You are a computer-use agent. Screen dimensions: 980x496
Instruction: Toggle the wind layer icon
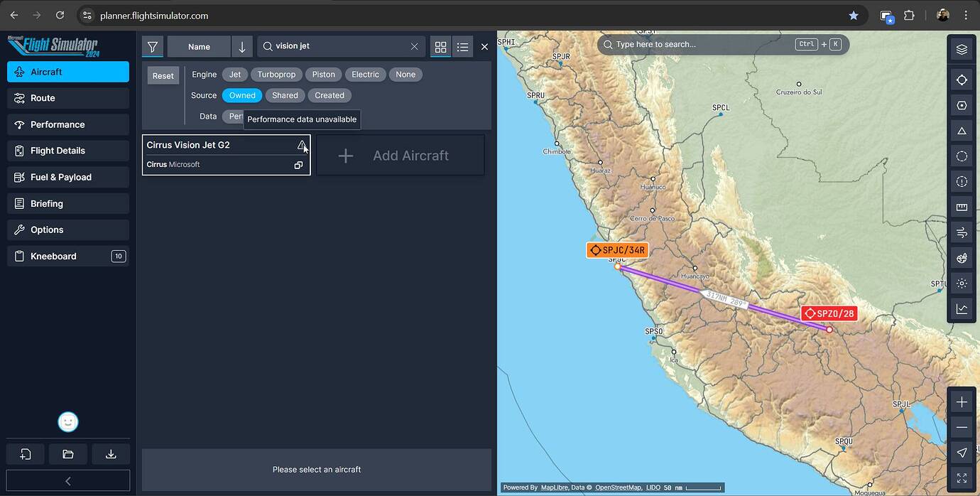[962, 232]
